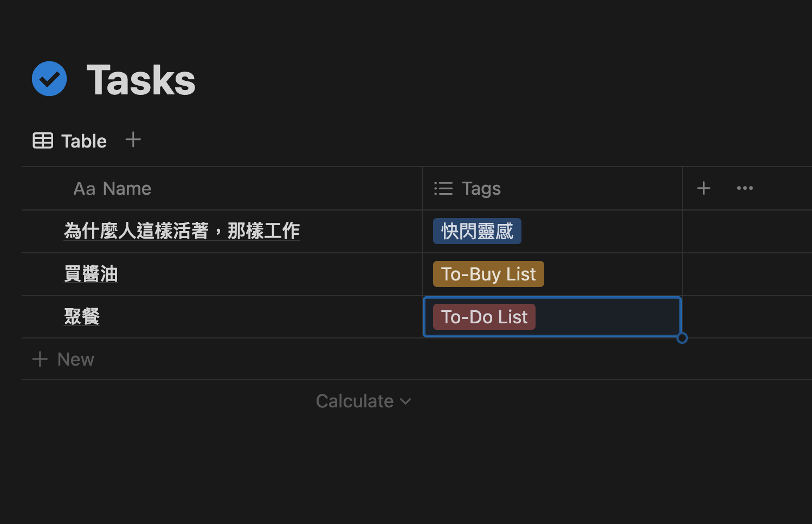
Task: Click the blue checkmark page icon
Action: pyautogui.click(x=49, y=79)
